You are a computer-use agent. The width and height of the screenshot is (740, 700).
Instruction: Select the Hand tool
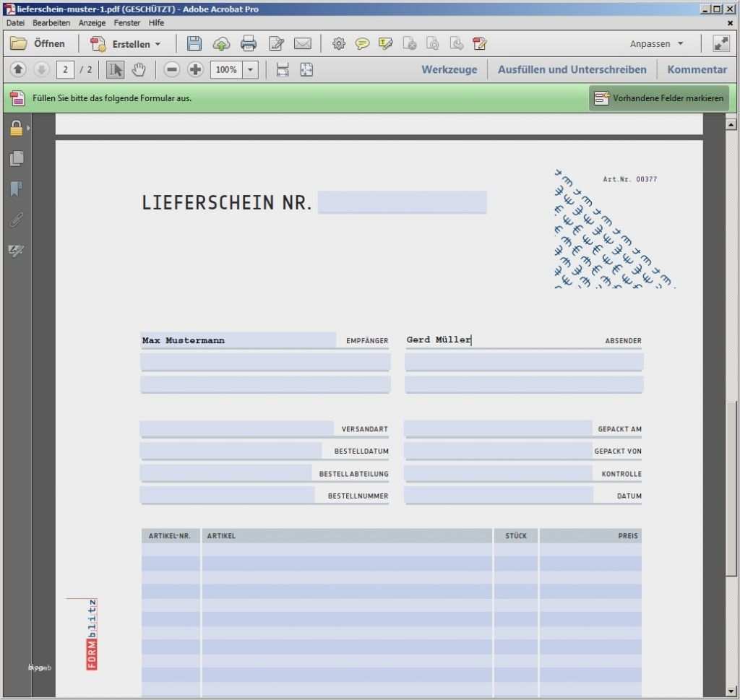(x=138, y=69)
